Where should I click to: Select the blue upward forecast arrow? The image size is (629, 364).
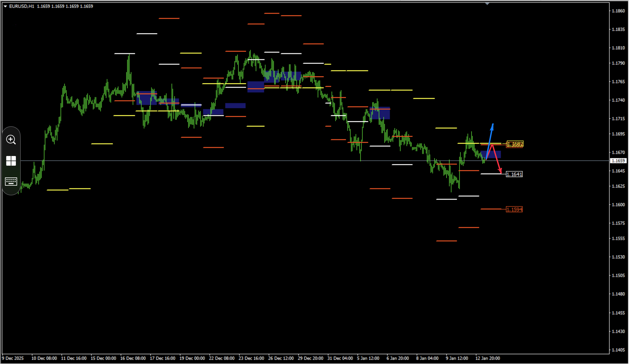point(490,141)
